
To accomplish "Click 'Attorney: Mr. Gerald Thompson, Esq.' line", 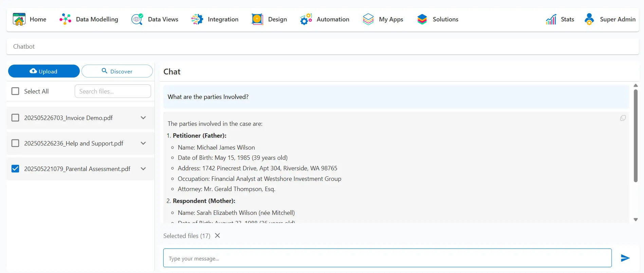I will click(226, 189).
